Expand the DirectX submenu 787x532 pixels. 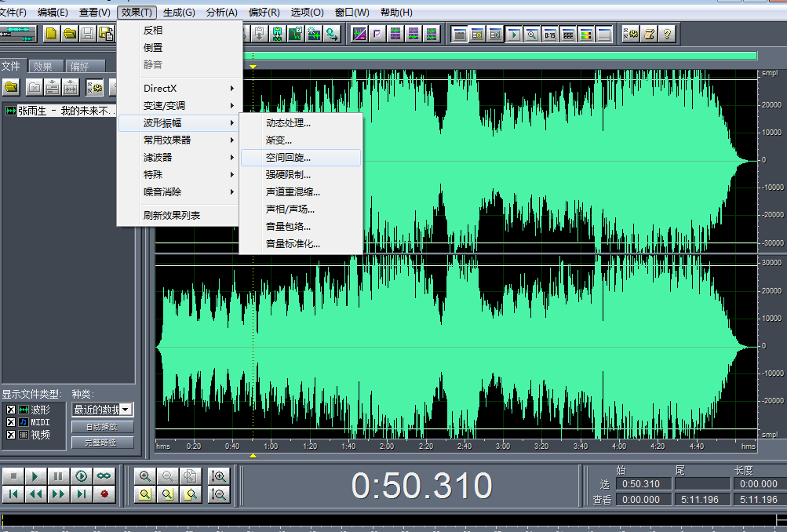coord(178,89)
